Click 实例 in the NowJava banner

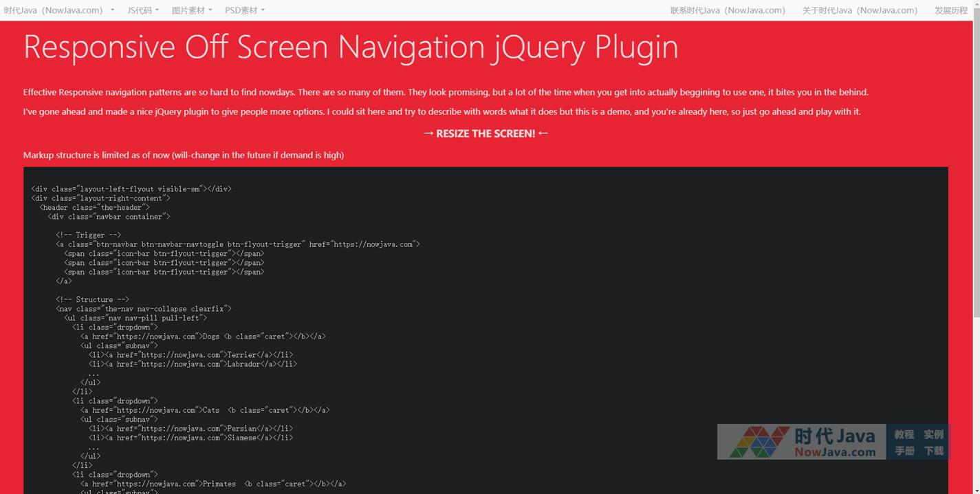[x=933, y=434]
